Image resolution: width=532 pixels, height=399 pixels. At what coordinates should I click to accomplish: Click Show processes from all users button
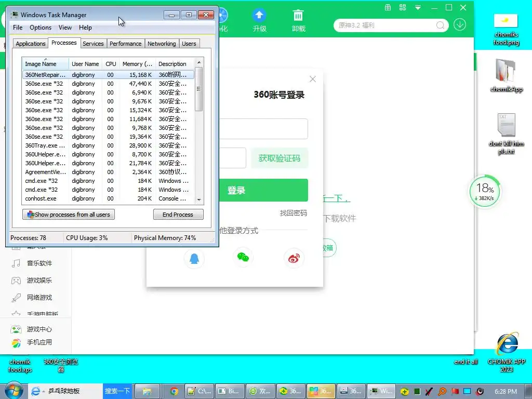click(x=69, y=215)
